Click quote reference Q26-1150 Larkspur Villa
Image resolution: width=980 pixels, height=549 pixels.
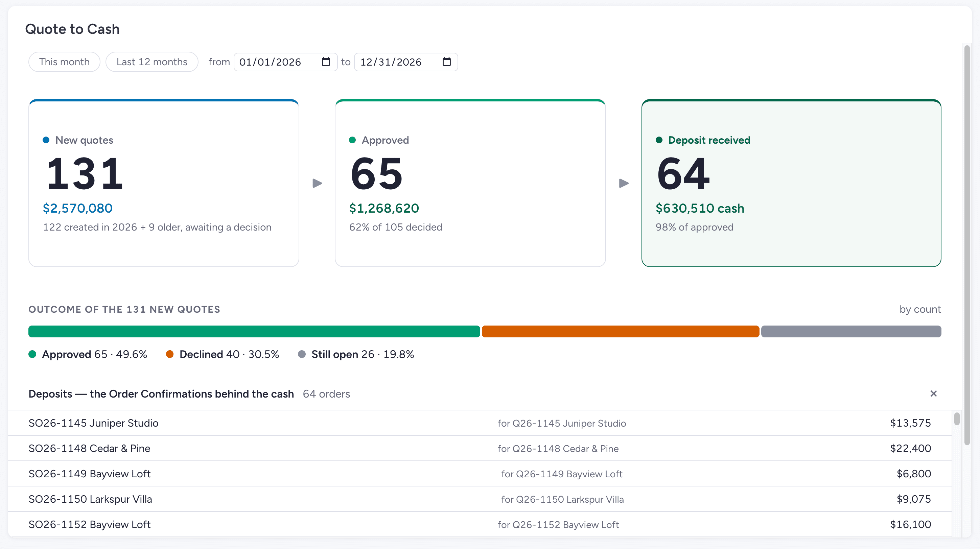point(562,499)
